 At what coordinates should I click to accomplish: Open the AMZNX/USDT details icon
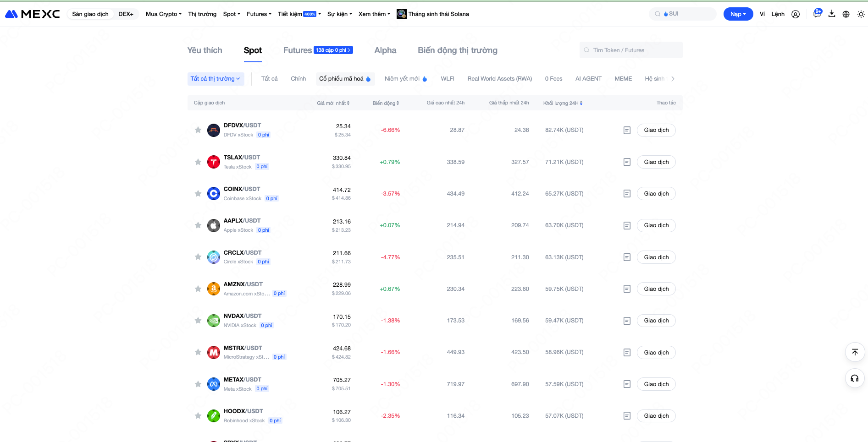pyautogui.click(x=627, y=289)
